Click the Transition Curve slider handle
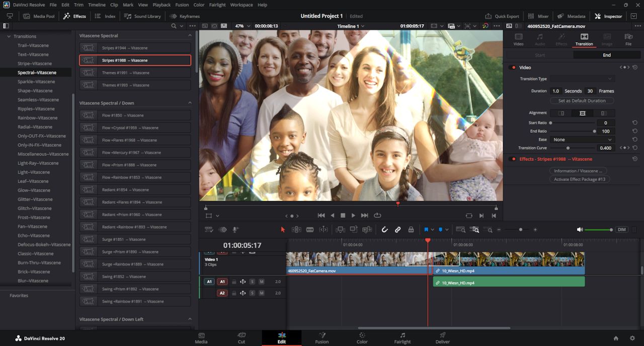644x346 pixels. 568,148
